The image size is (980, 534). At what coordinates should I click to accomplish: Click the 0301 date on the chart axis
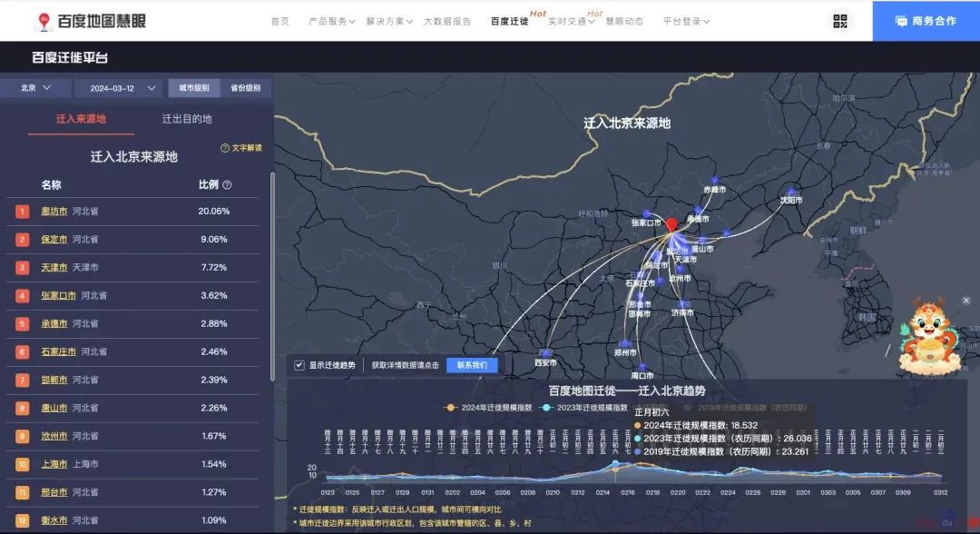[x=802, y=493]
